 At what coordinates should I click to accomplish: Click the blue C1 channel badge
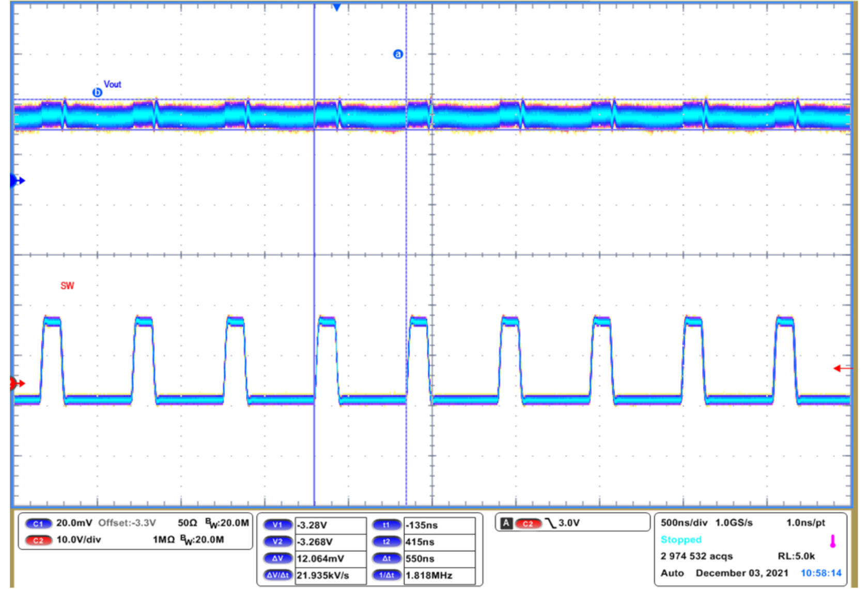point(38,523)
